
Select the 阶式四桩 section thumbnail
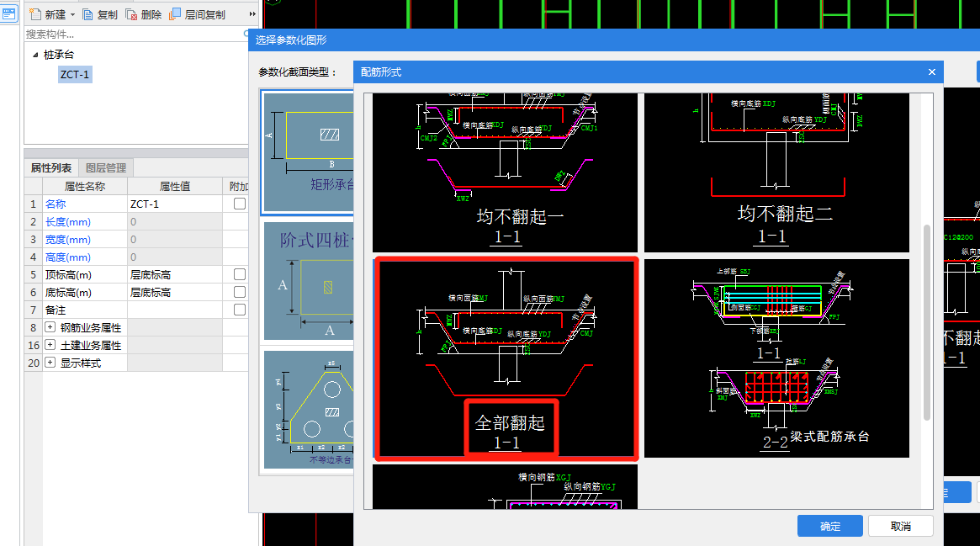pyautogui.click(x=308, y=280)
